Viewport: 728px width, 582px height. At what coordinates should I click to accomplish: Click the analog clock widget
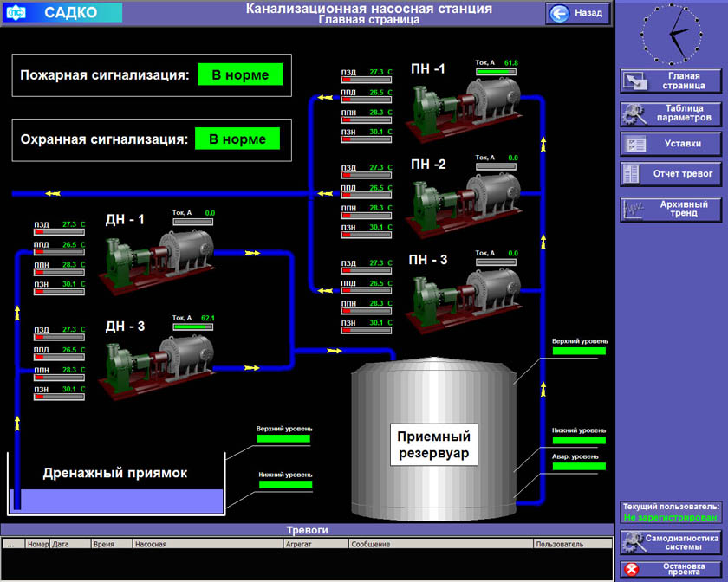pos(671,34)
